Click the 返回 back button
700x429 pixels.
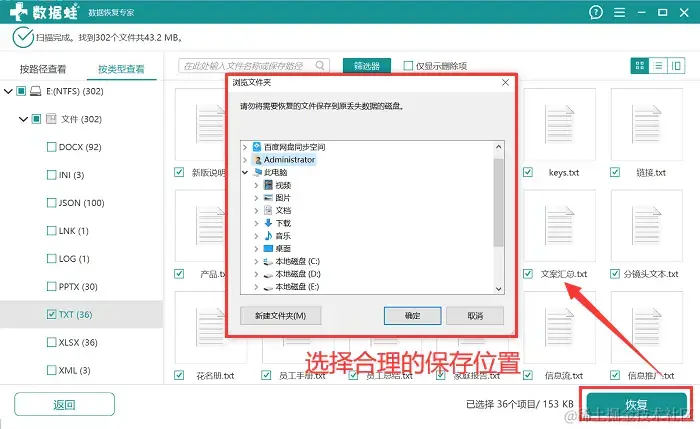pos(64,404)
